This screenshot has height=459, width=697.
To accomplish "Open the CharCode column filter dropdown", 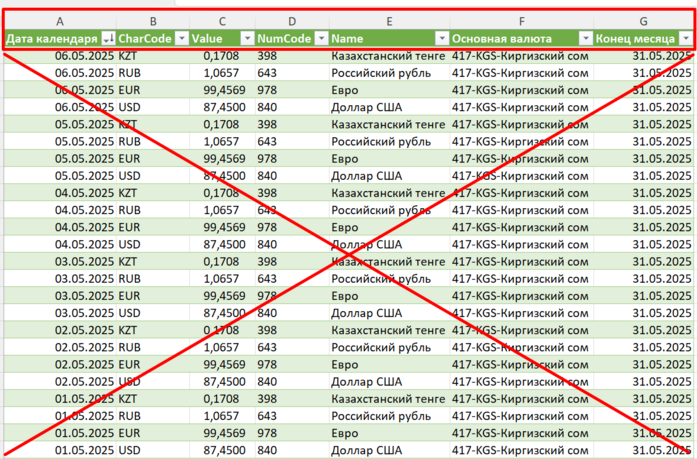I will click(181, 39).
